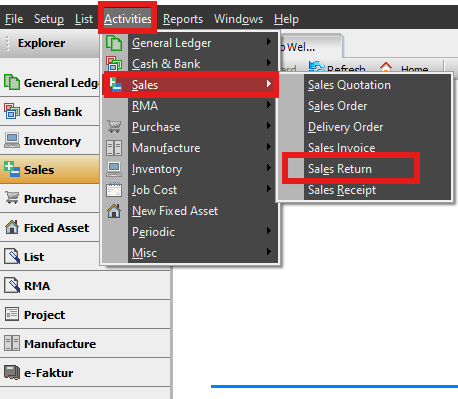
Task: Expand Cash & Bank submenu arrow
Action: [x=268, y=63]
